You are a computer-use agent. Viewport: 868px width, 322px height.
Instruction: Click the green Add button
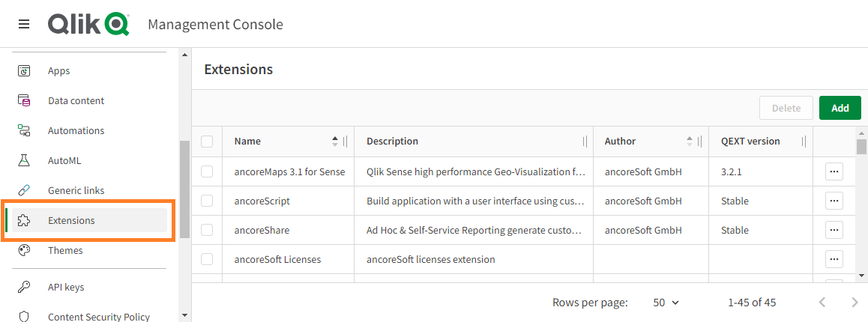(840, 108)
